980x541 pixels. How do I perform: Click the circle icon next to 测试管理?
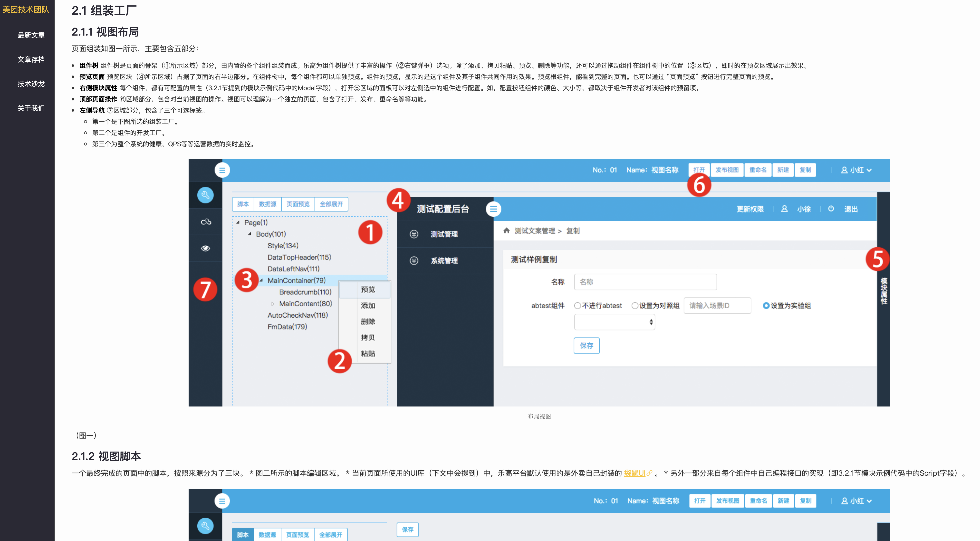click(x=414, y=234)
